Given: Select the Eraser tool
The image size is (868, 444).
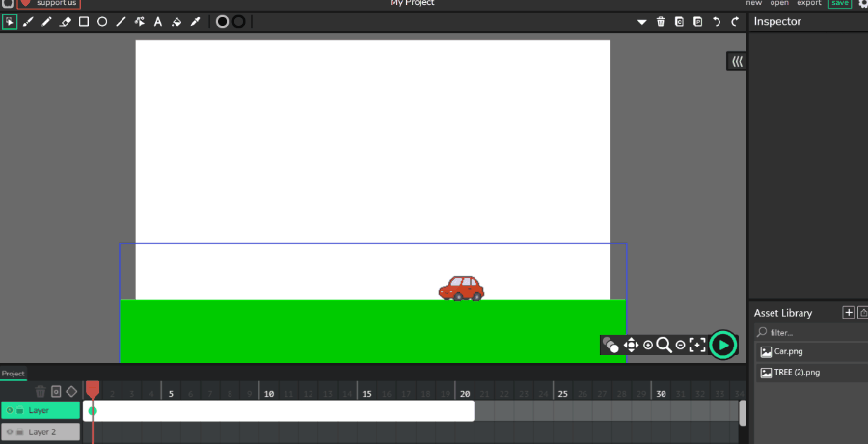Looking at the screenshot, I should 66,22.
